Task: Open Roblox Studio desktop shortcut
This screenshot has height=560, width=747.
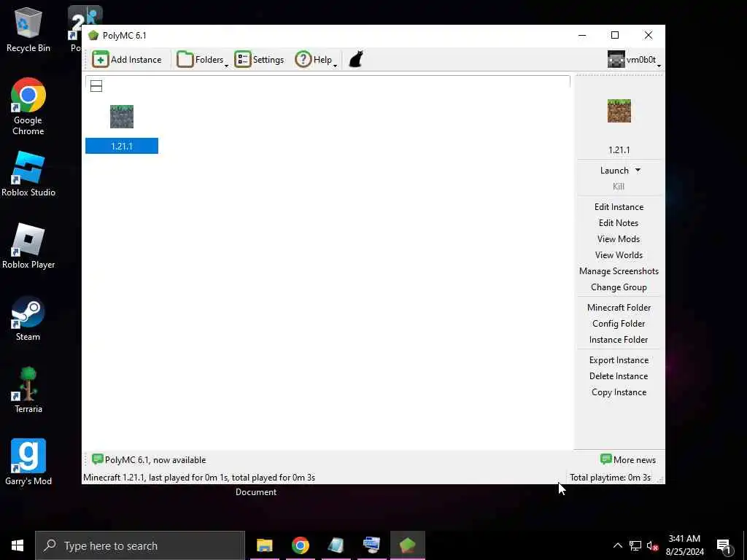Action: coord(28,174)
